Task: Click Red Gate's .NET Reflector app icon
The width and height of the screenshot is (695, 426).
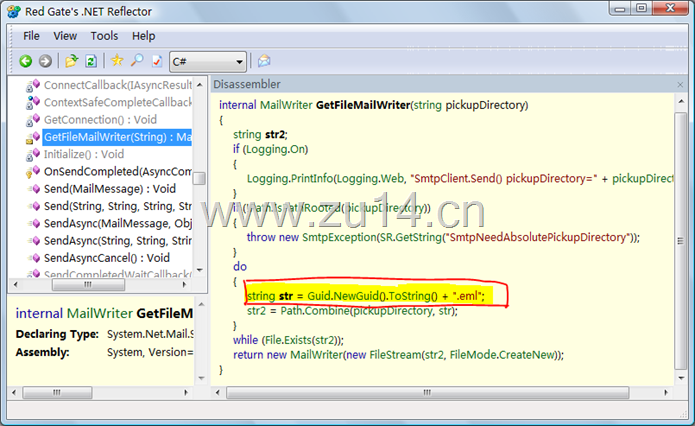Action: click(x=14, y=12)
